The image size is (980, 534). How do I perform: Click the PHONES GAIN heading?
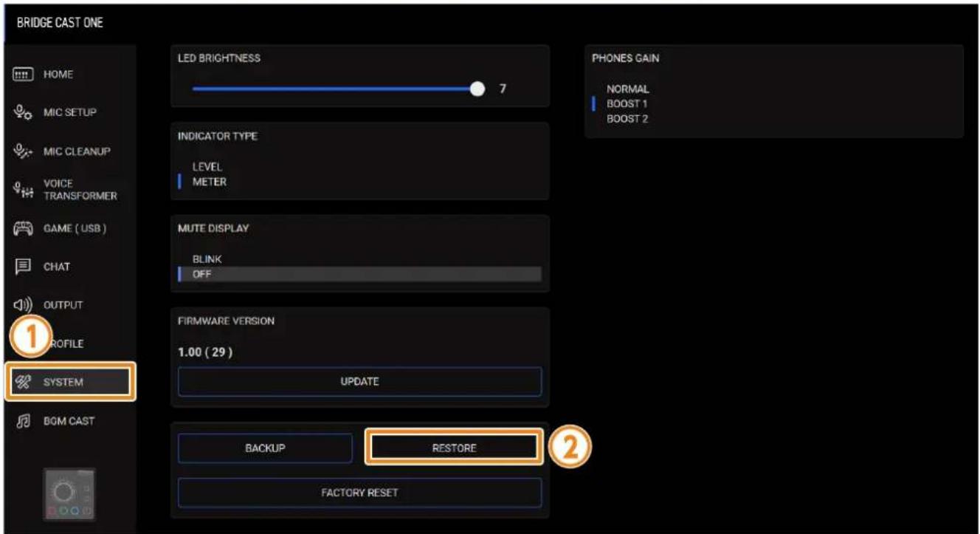(626, 59)
